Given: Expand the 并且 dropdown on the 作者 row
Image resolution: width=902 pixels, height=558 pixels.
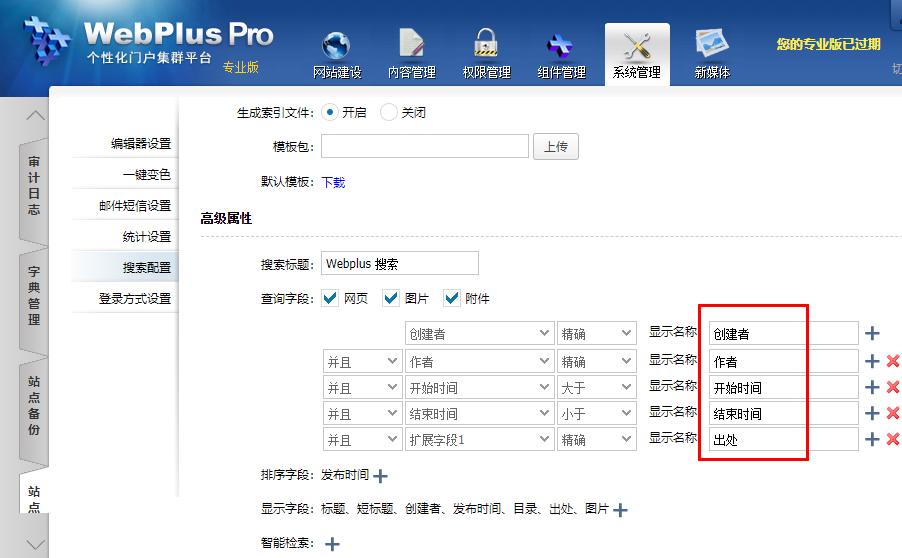Looking at the screenshot, I should click(x=361, y=361).
